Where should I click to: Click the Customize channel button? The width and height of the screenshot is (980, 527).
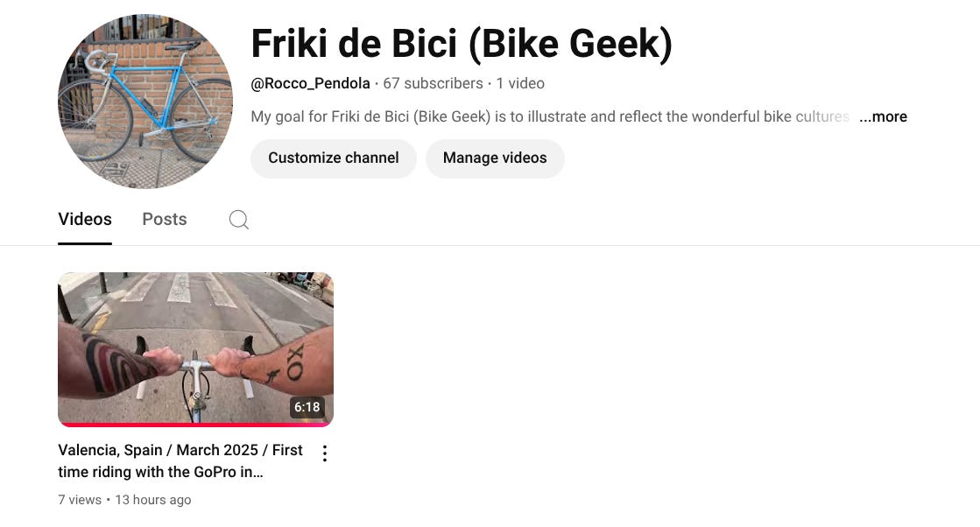click(333, 158)
